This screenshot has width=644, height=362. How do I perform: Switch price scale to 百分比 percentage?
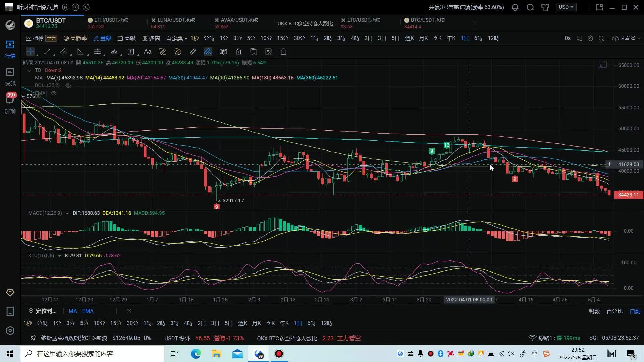[615, 311]
